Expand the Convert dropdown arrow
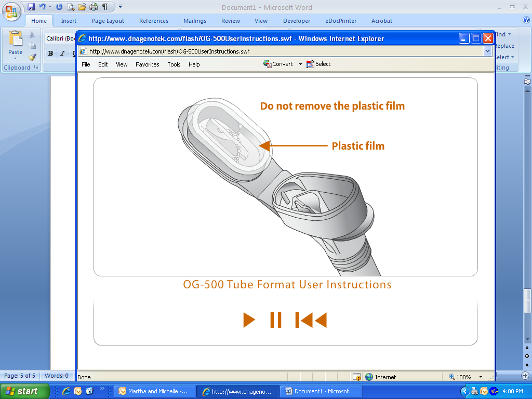 [x=300, y=64]
